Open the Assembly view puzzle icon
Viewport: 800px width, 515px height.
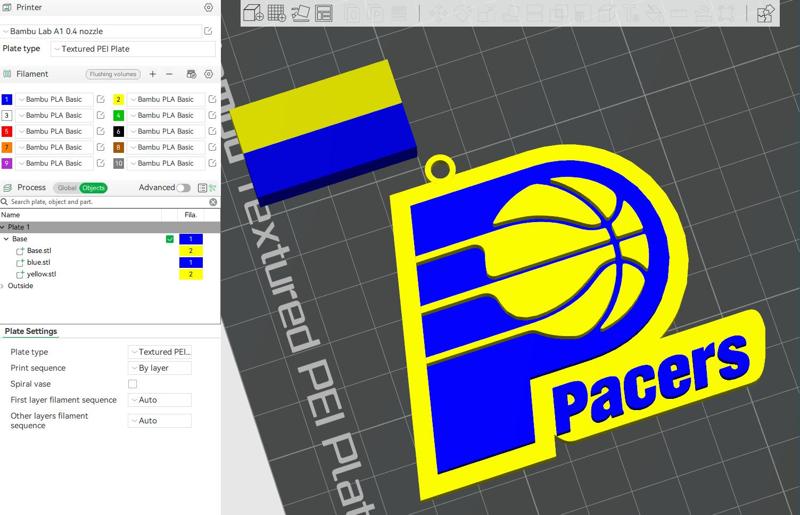tap(765, 13)
